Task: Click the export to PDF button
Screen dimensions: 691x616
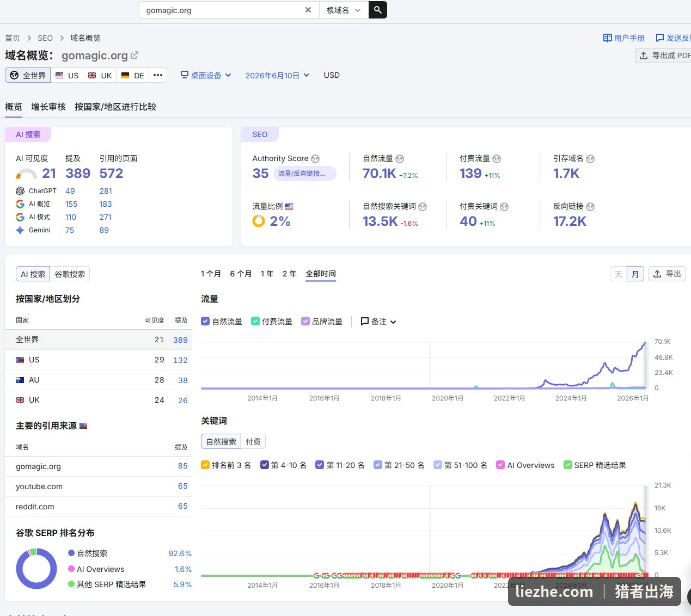Action: (x=664, y=56)
